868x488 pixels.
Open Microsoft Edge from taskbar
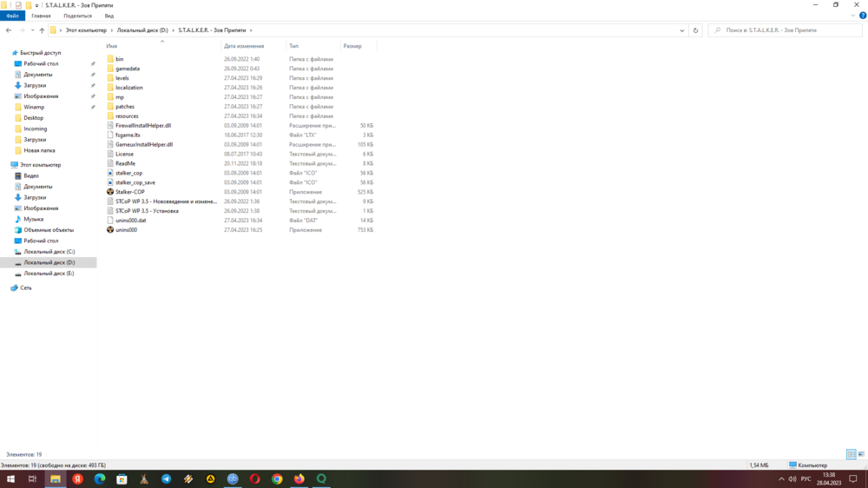point(100,479)
